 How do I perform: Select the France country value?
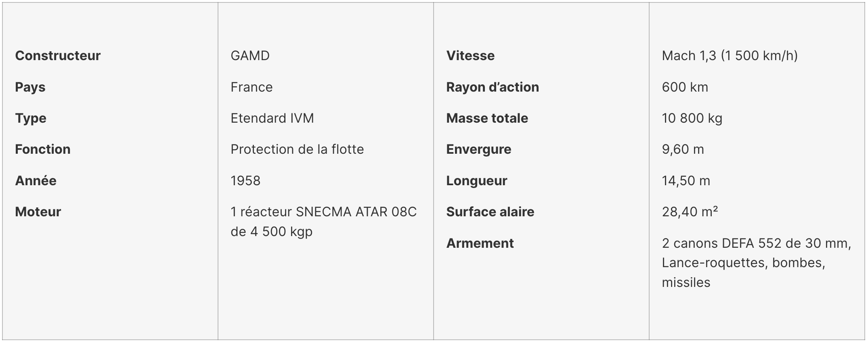[x=252, y=87]
